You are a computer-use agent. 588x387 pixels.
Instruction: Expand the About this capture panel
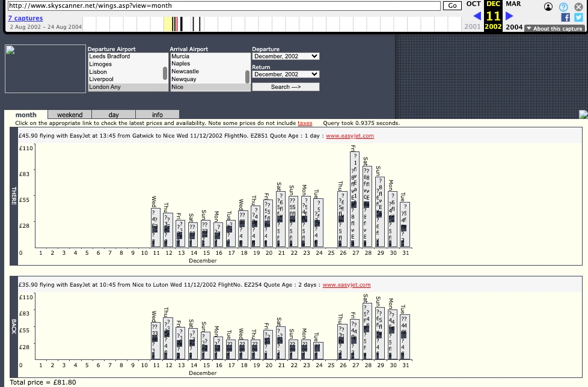[554, 28]
